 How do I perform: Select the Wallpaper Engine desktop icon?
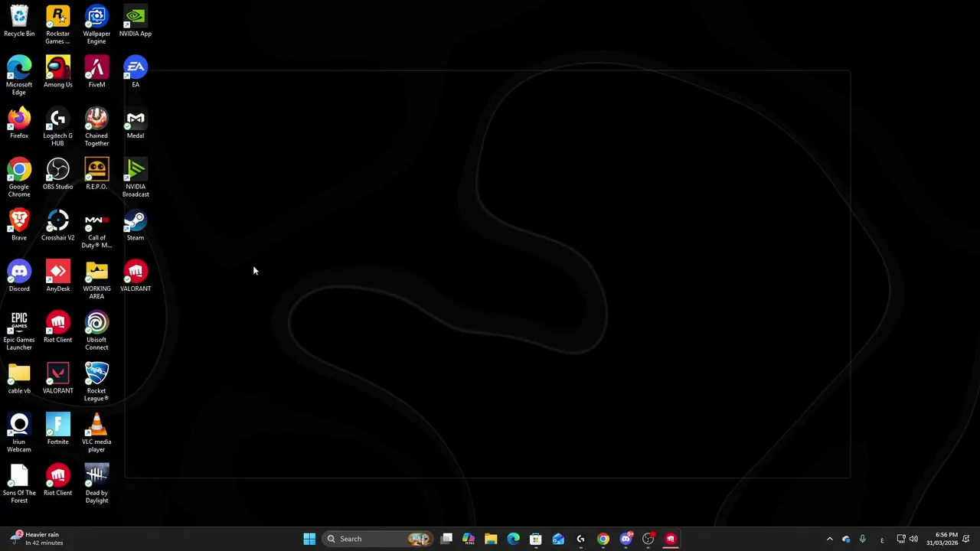(x=96, y=25)
